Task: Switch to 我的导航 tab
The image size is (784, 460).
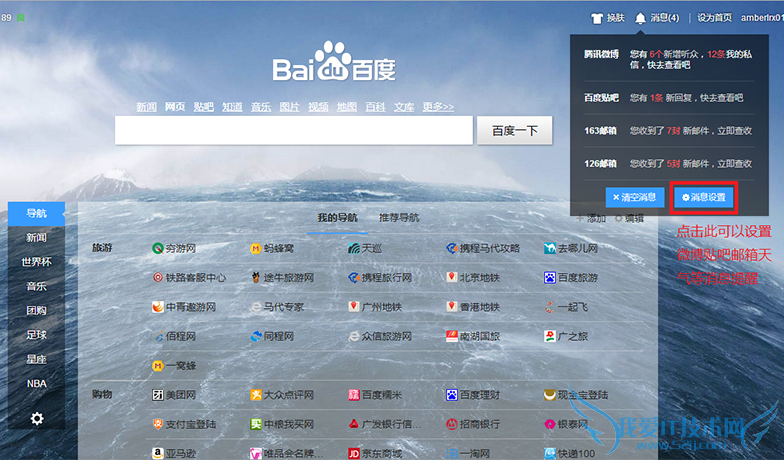Action: coord(338,218)
